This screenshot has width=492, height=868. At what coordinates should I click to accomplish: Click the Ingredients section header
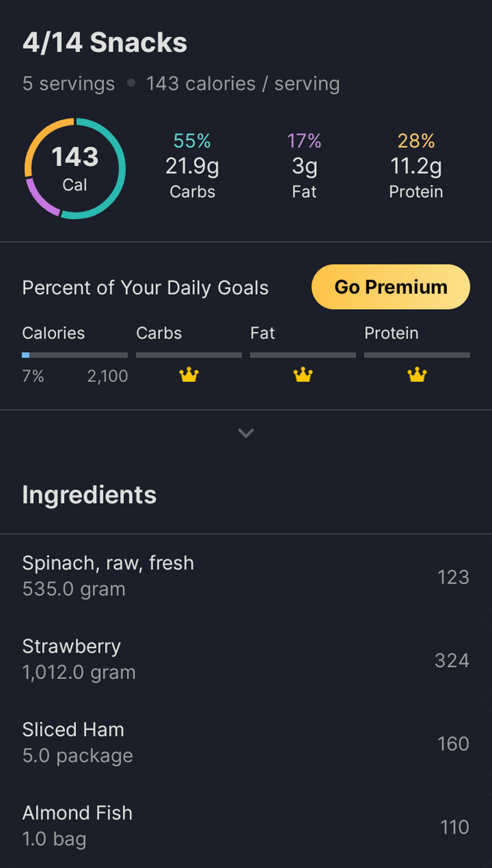[89, 494]
